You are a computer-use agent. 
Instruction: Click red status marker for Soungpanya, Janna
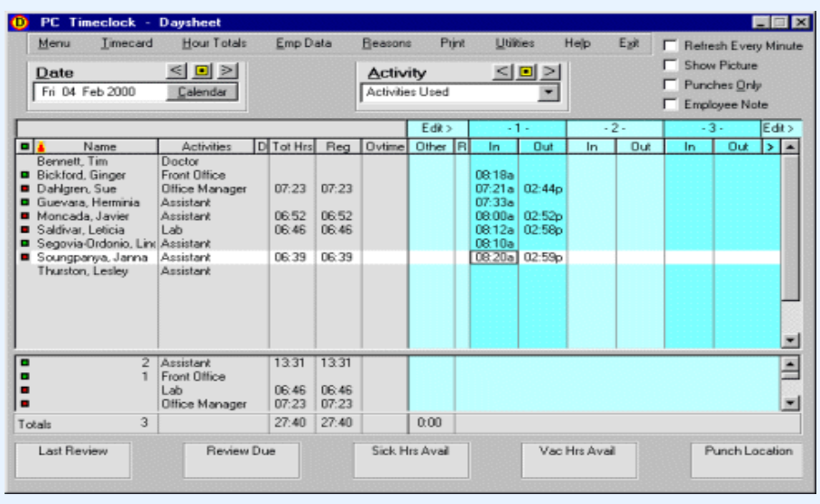tap(24, 257)
